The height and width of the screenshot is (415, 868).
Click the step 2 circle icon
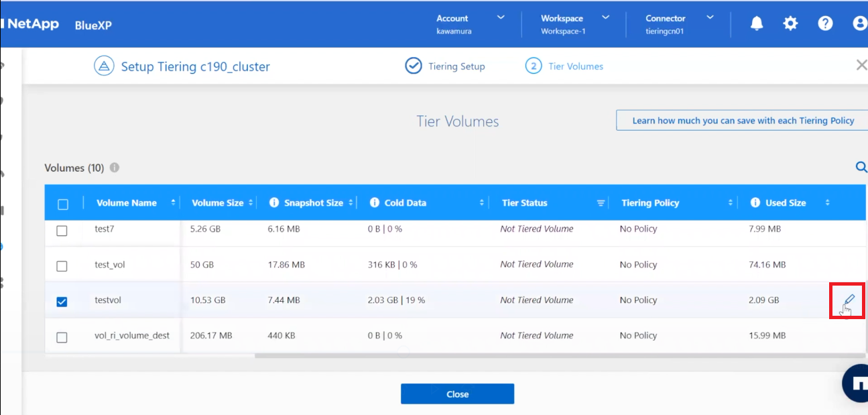tap(534, 66)
